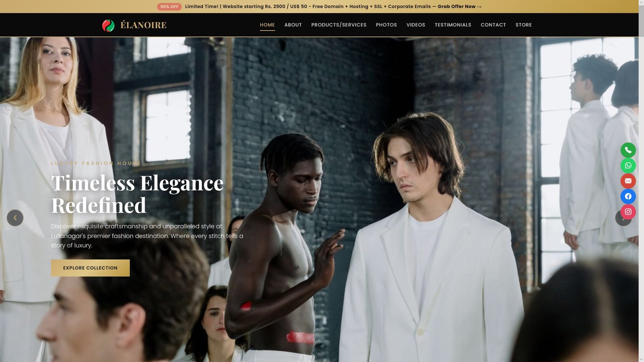Open the Contact page
The width and height of the screenshot is (644, 362).
(x=493, y=25)
